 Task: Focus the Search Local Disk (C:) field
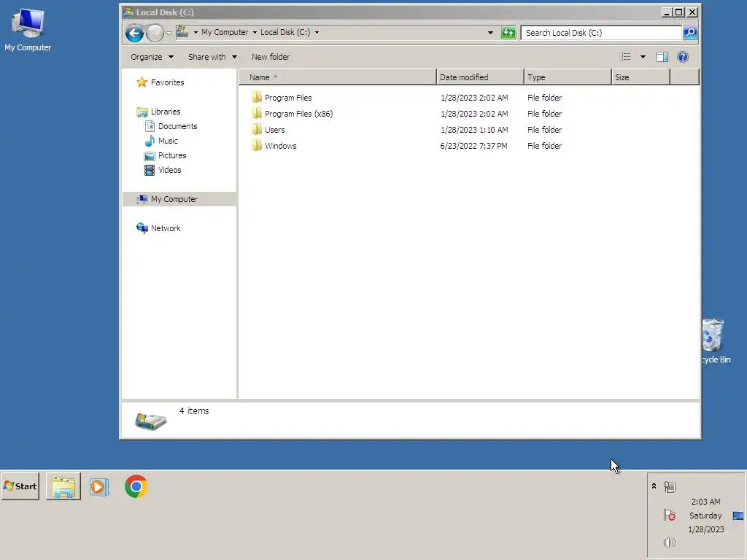point(601,33)
